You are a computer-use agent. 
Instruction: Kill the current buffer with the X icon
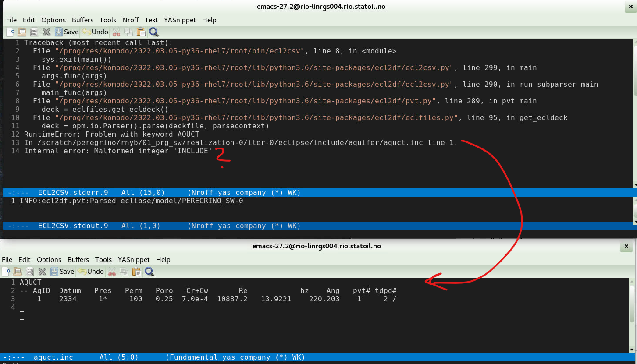click(46, 32)
